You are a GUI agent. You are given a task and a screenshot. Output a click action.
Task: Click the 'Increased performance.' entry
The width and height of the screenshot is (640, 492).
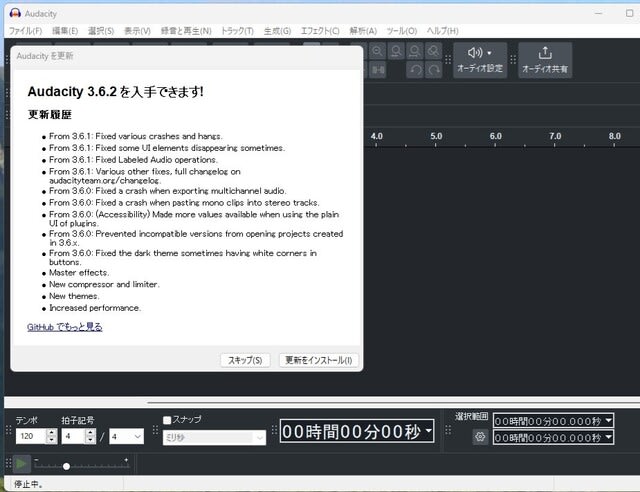(x=95, y=308)
